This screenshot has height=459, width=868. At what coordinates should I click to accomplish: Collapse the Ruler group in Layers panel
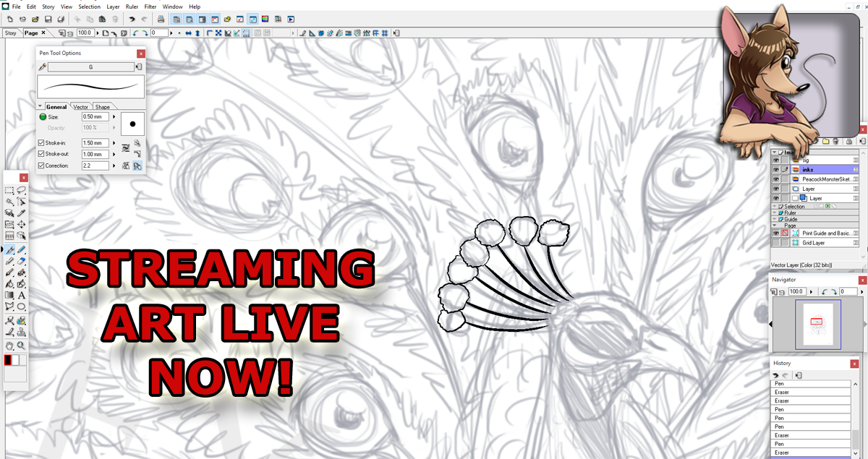[775, 213]
